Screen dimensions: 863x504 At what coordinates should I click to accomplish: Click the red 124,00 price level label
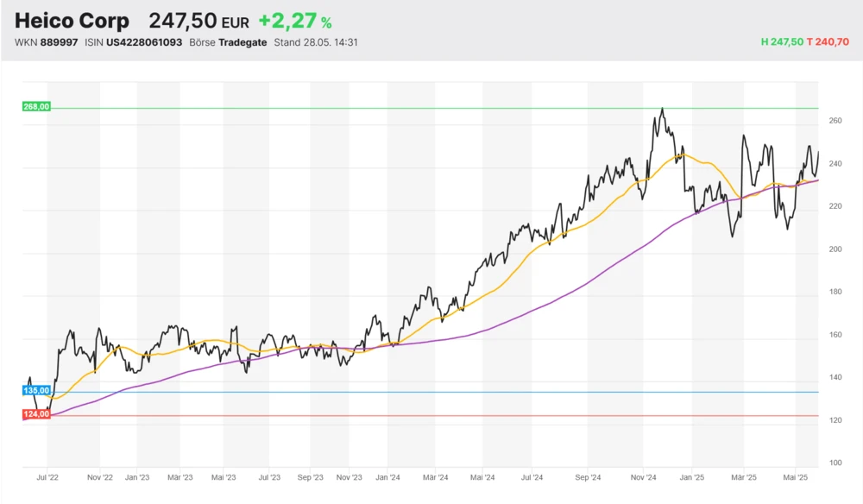click(37, 415)
